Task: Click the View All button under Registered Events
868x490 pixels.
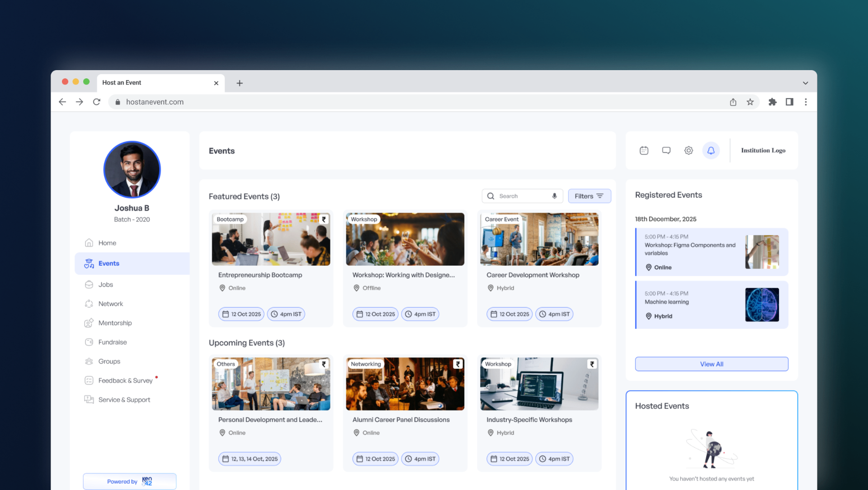Action: coord(712,364)
